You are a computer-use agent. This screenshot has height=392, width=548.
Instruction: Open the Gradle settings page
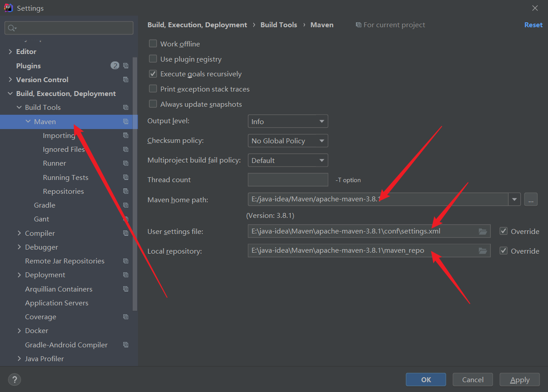click(45, 205)
